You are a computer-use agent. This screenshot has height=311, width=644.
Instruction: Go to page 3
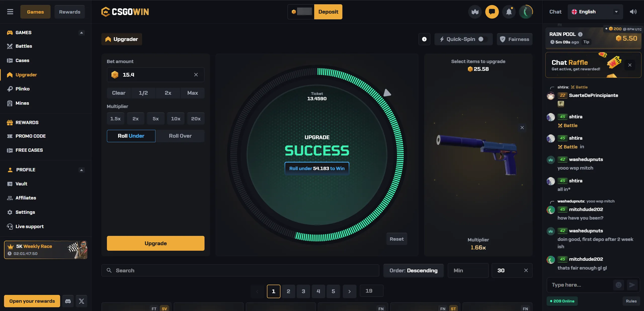303,291
